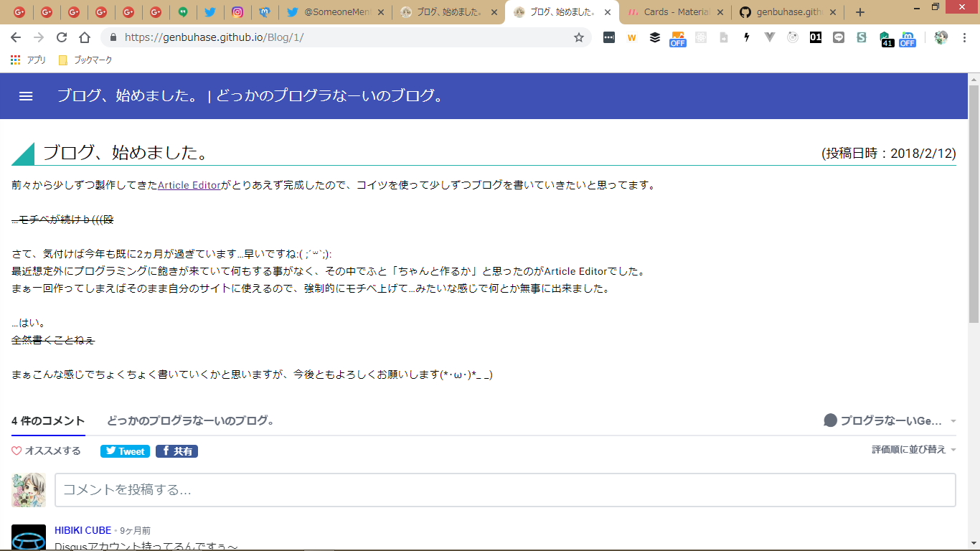Expand the プログラなーいGe... account dropdown
Viewport: 980px width, 551px height.
click(890, 421)
